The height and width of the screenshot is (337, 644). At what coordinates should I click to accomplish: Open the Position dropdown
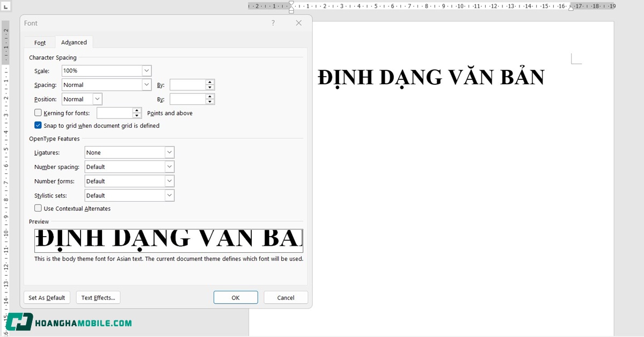97,99
